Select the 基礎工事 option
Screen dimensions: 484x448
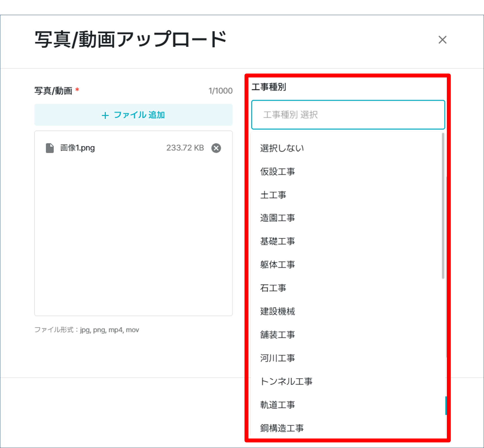point(277,242)
